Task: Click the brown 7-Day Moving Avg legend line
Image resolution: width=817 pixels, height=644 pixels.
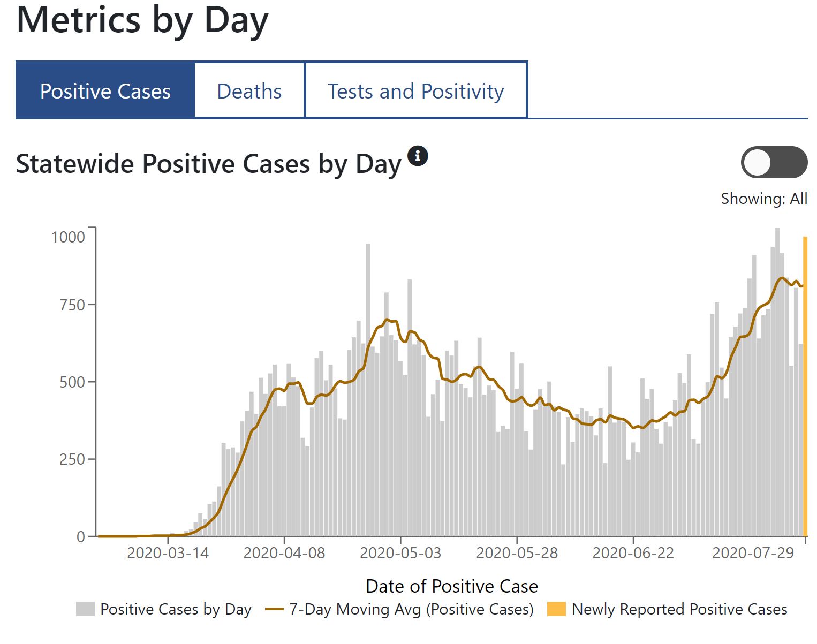Action: coord(274,609)
